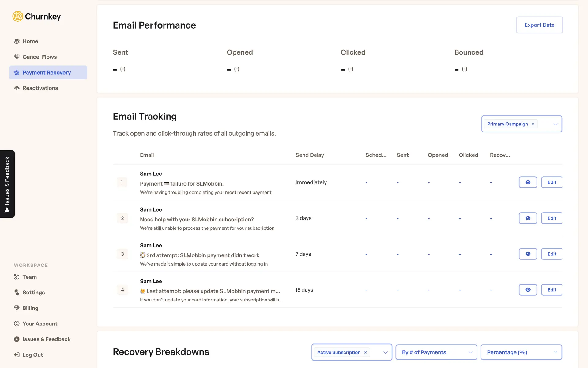The height and width of the screenshot is (368, 588).
Task: Click the Export Data button
Action: point(539,25)
